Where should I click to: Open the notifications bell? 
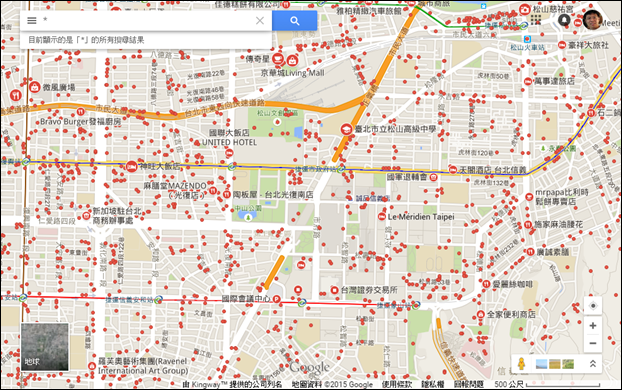564,20
